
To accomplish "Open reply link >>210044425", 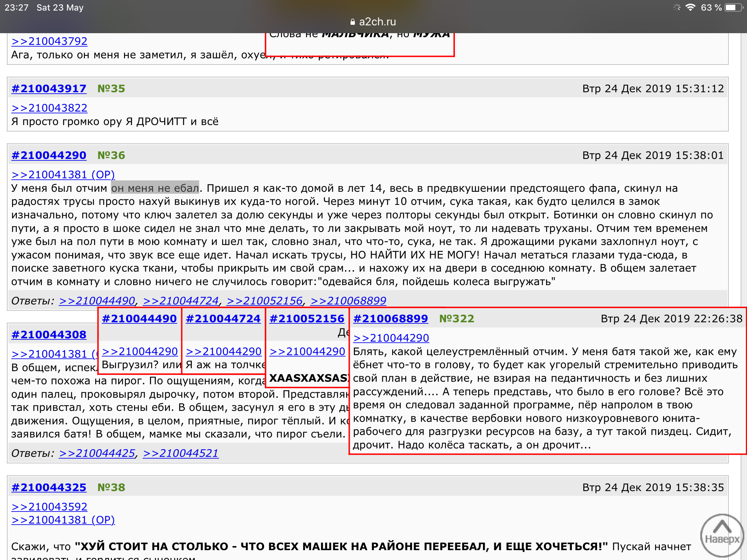I will pos(97,453).
